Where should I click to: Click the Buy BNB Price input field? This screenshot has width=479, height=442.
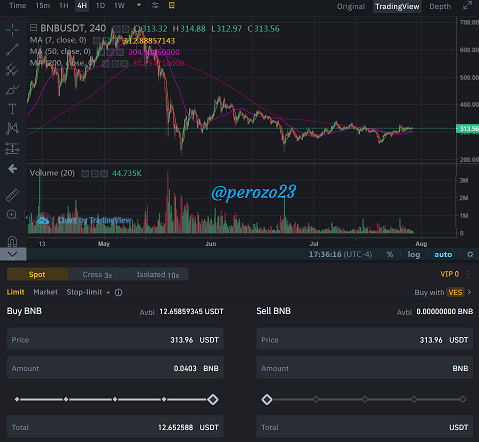(115, 339)
